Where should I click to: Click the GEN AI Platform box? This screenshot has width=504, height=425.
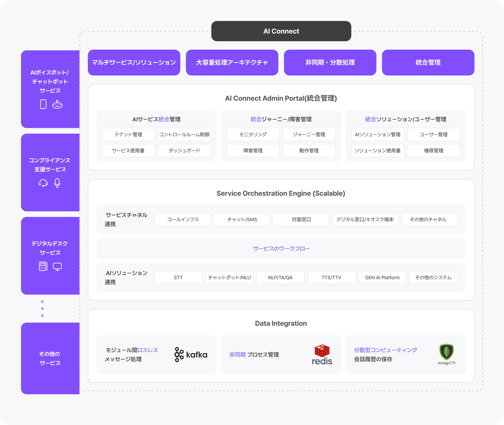pyautogui.click(x=382, y=278)
